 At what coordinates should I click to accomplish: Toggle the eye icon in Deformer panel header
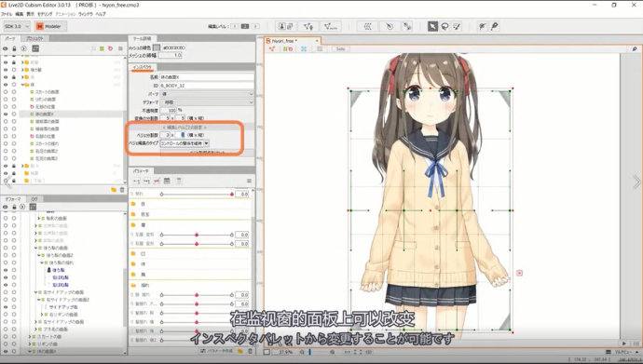pos(6,208)
